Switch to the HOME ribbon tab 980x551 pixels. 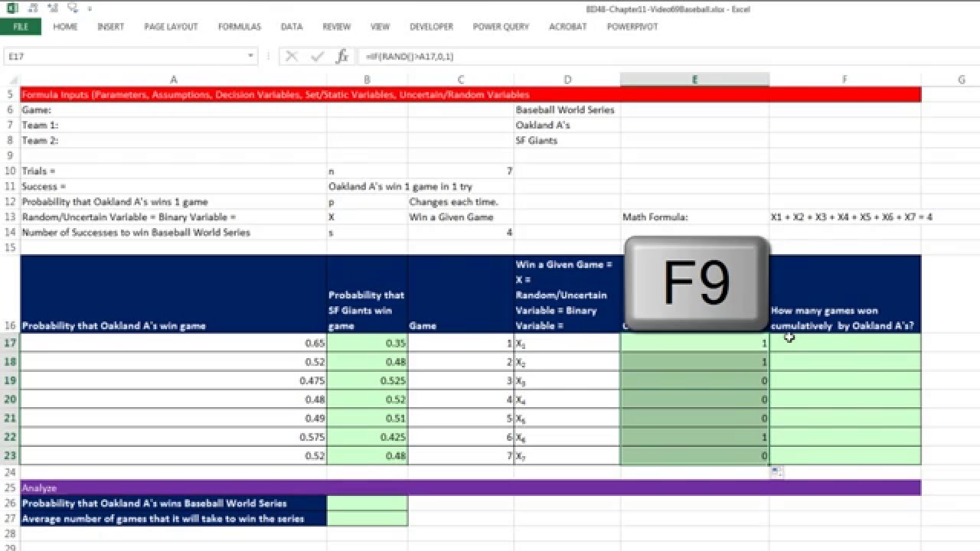click(x=65, y=27)
